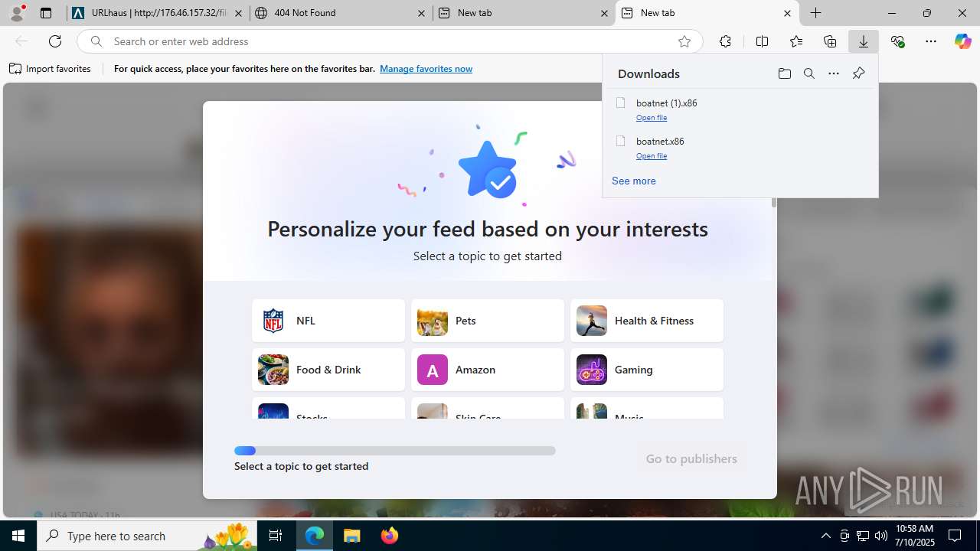The width and height of the screenshot is (980, 551).
Task: Select the Gaming topic card
Action: pos(647,370)
